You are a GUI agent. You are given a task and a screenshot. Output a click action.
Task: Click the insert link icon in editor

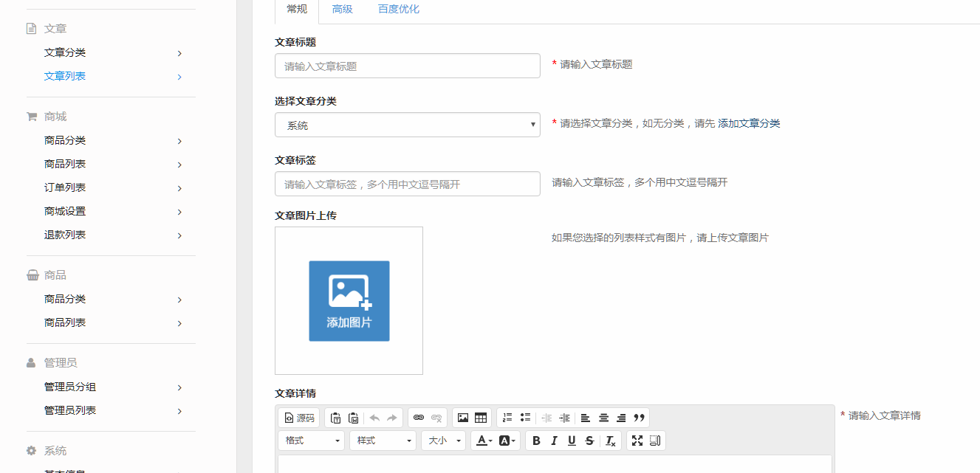[x=419, y=418]
